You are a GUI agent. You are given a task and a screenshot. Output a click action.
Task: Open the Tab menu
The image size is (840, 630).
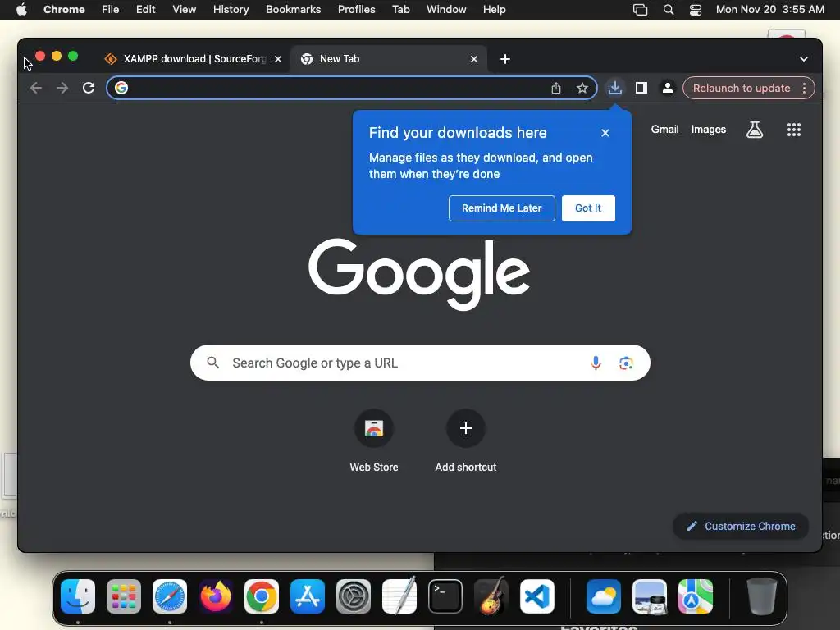(400, 10)
